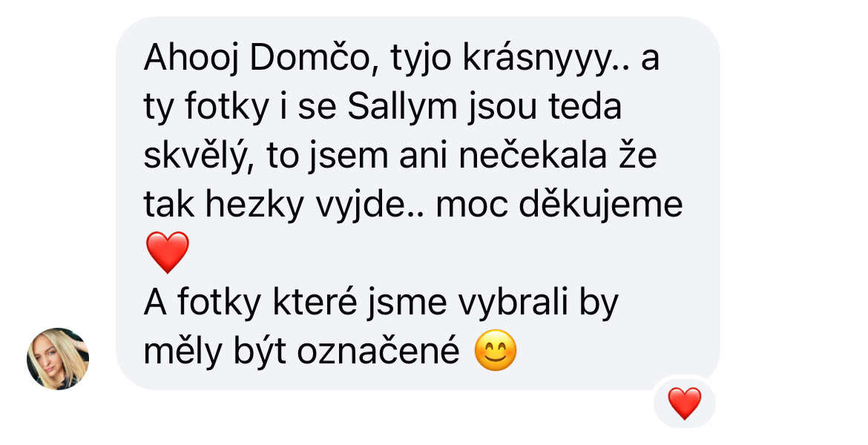Click the word "které" in the message
The image size is (868, 445).
point(314,302)
